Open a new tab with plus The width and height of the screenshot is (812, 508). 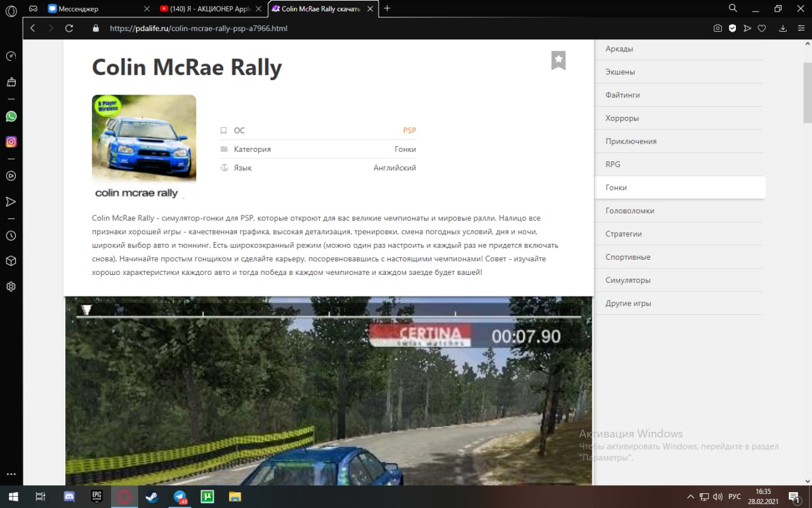point(387,8)
